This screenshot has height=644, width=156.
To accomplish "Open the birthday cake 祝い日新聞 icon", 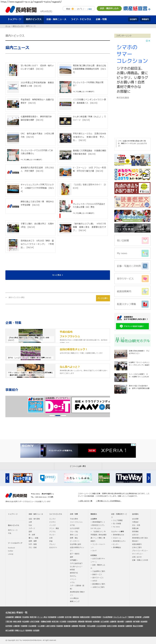I will click(145, 240).
